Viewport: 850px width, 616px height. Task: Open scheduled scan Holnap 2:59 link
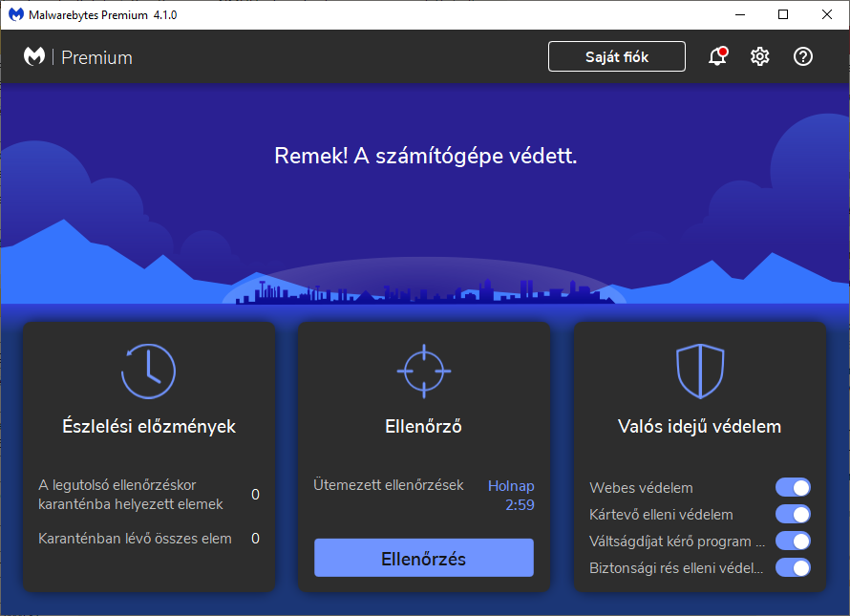511,496
